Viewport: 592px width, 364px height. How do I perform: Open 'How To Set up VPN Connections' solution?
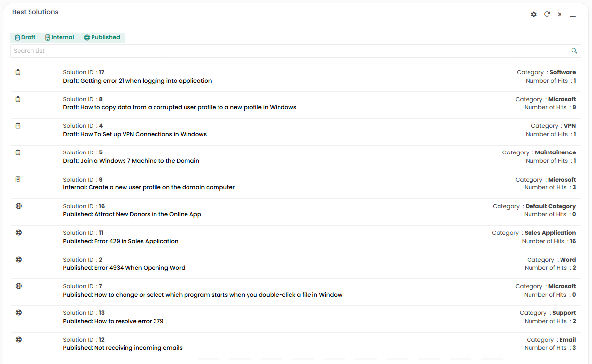135,134
